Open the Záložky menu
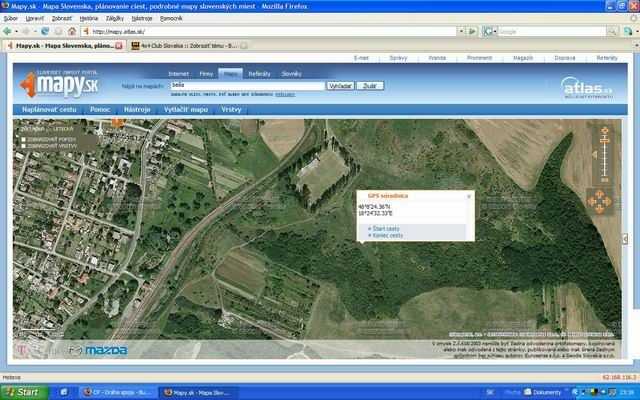This screenshot has width=640, height=400. click(x=115, y=18)
